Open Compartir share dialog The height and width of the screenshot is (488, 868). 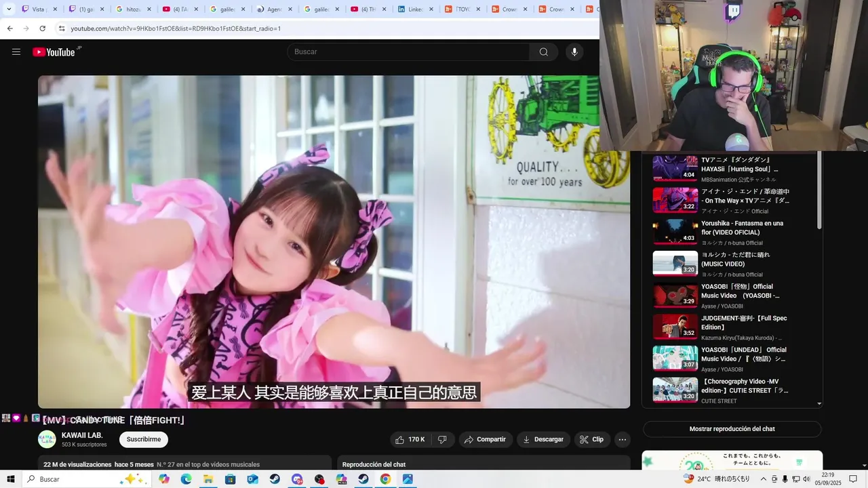[486, 439]
